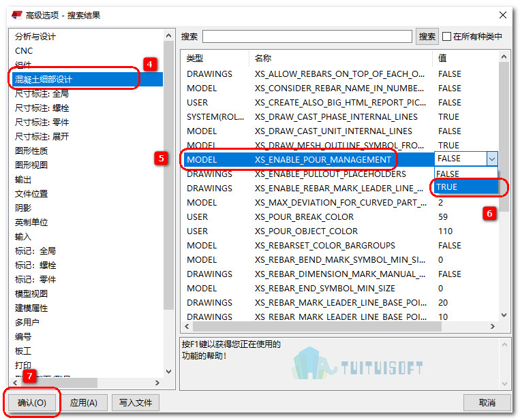
Task: Select XS_REBAR_END_SYMBOL_MIN_SIZE row
Action: (x=340, y=288)
